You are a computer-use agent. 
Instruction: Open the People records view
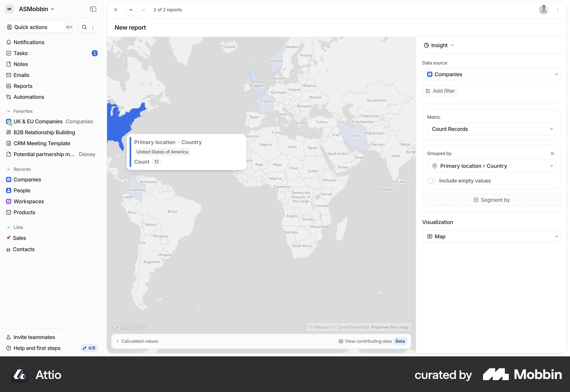tap(22, 190)
